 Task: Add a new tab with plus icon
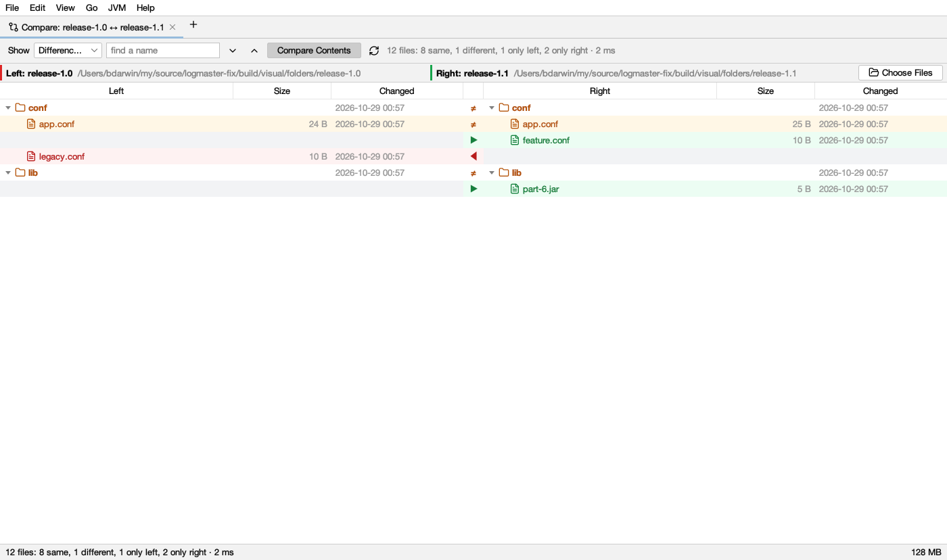[x=193, y=25]
